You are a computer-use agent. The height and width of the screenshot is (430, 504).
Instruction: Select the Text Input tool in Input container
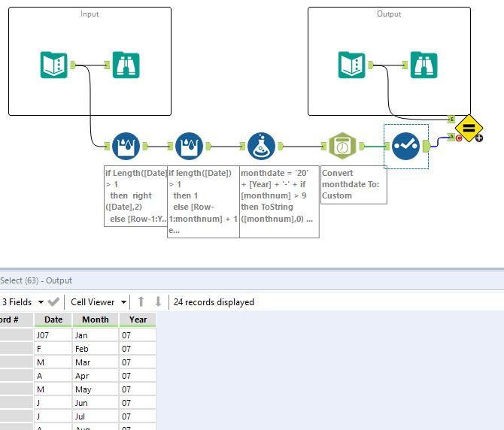coord(53,65)
